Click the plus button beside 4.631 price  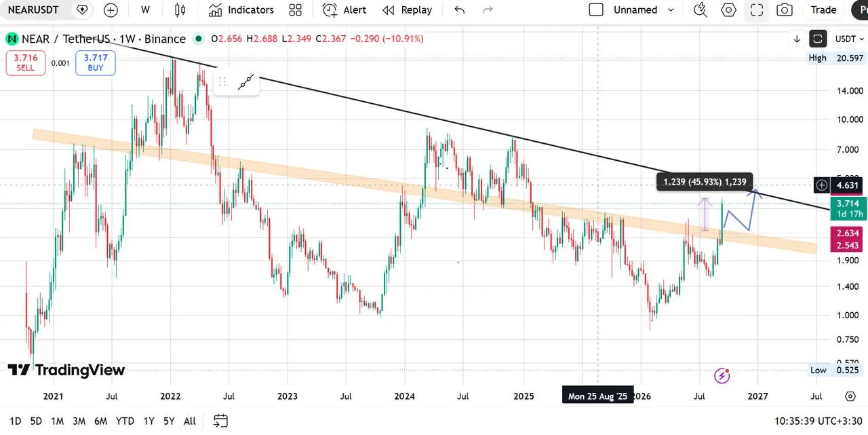click(x=822, y=185)
